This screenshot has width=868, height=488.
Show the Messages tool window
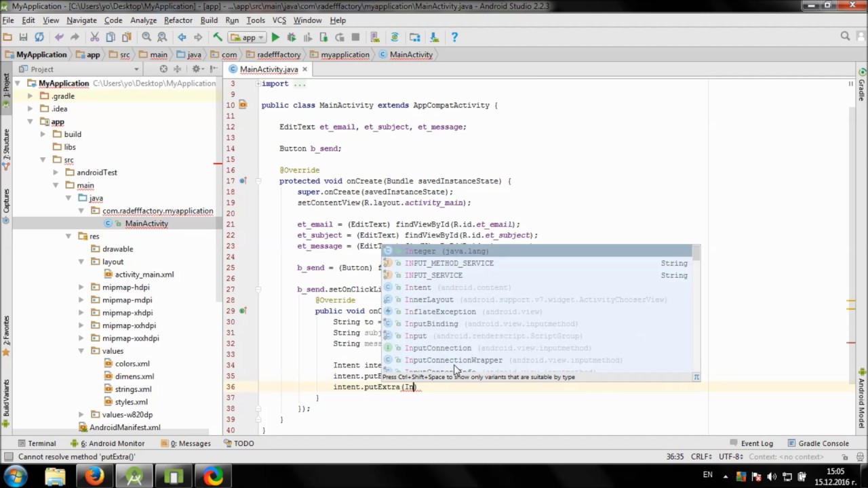click(185, 443)
